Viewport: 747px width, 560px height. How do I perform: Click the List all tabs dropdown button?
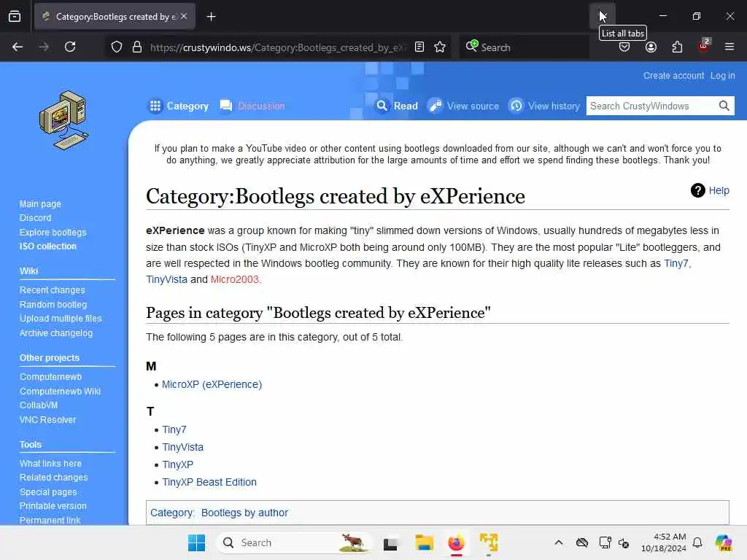pyautogui.click(x=602, y=16)
